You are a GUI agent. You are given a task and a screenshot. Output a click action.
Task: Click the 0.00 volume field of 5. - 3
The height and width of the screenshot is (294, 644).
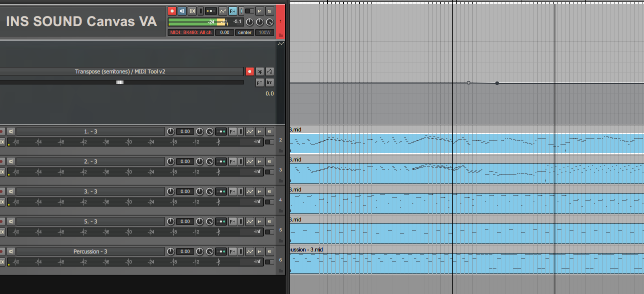(185, 221)
